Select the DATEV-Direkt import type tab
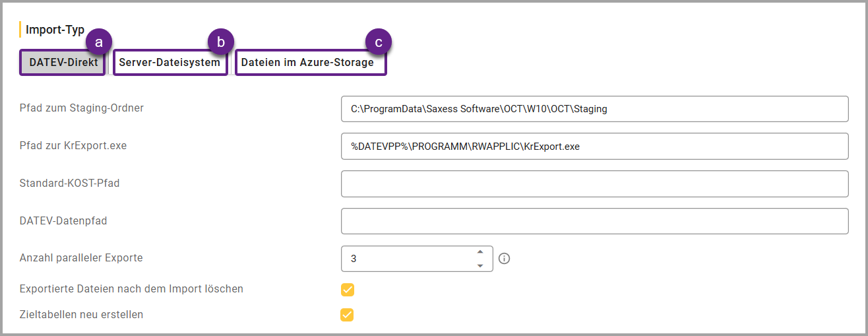The width and height of the screenshot is (868, 336). 63,63
